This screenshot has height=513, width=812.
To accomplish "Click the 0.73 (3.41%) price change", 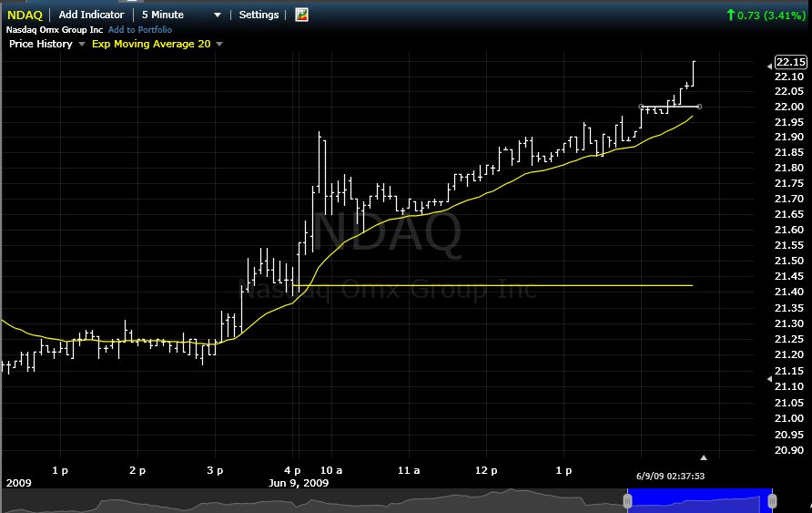I will (766, 15).
